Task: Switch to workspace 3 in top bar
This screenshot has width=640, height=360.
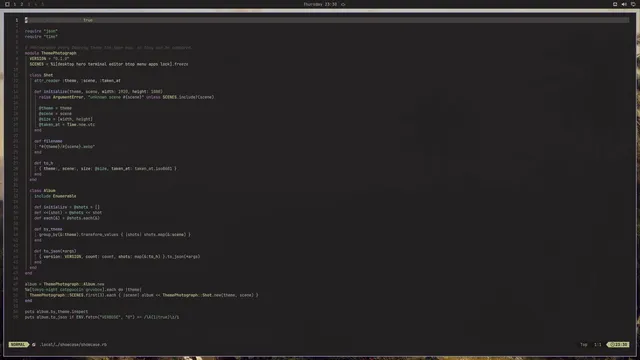Action: click(x=29, y=4)
